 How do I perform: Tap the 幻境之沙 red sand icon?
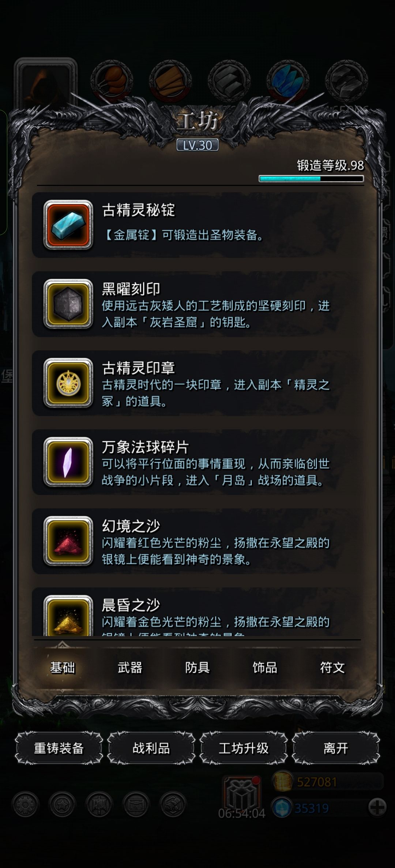coord(68,541)
